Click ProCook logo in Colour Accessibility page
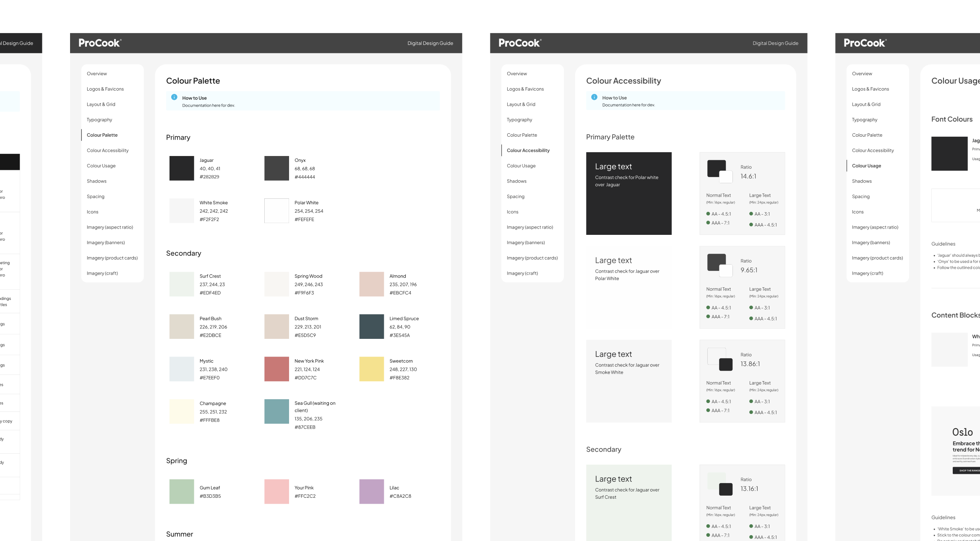 click(x=520, y=43)
